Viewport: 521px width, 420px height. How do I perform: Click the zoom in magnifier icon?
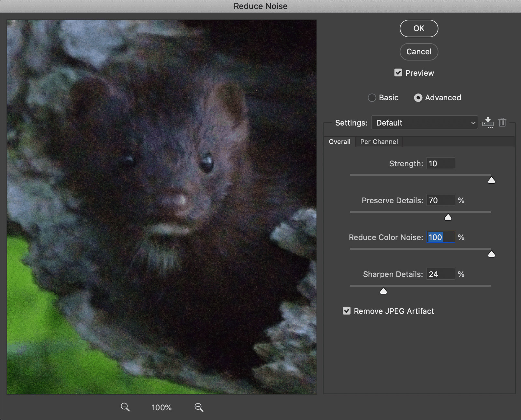coord(199,407)
